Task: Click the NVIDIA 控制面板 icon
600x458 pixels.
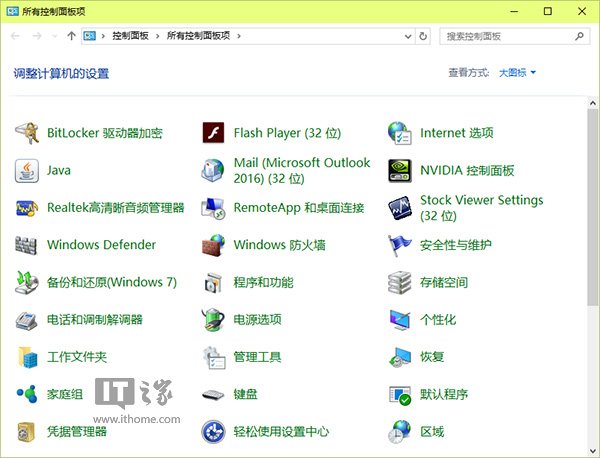Action: (400, 171)
